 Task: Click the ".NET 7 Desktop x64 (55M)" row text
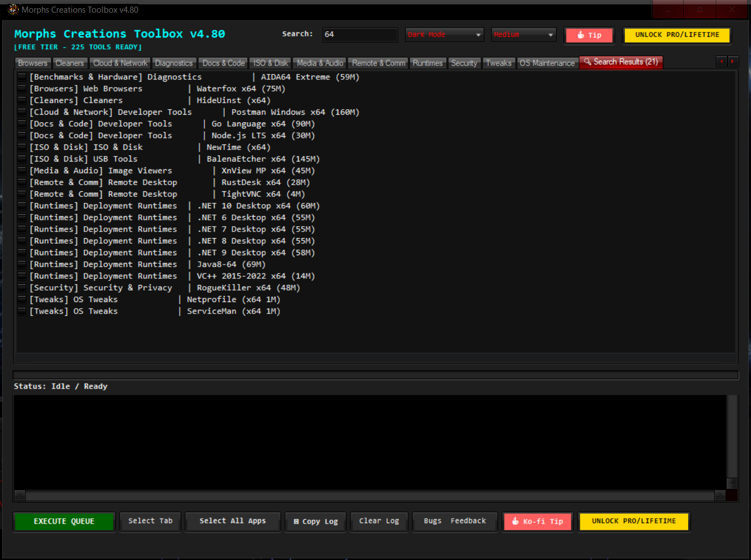coord(256,229)
